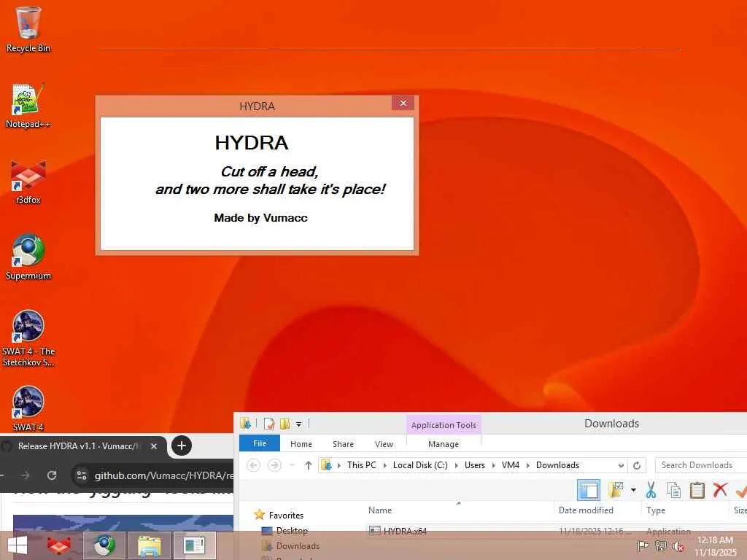
Task: Click New folder icon in quick access toolbar
Action: point(285,424)
